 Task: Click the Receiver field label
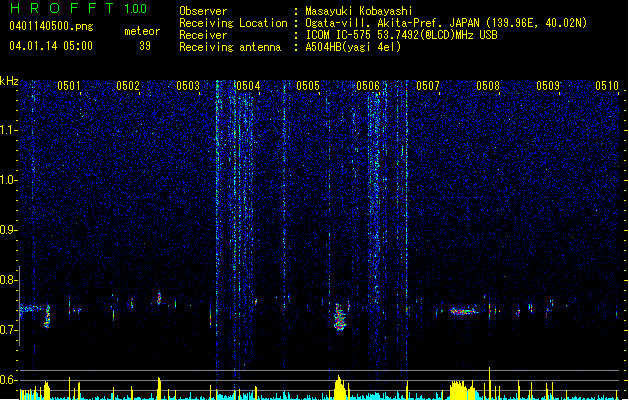[x=203, y=35]
